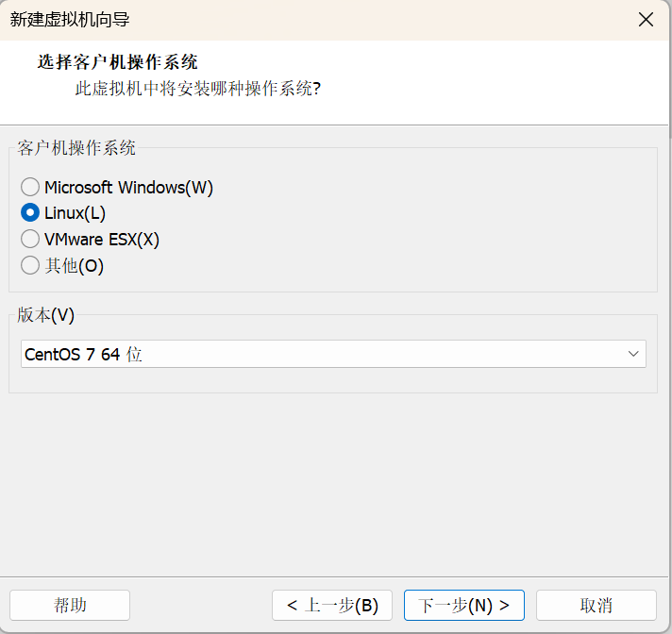This screenshot has width=672, height=634.
Task: Expand the version dropdown chevron arrow
Action: pos(633,354)
